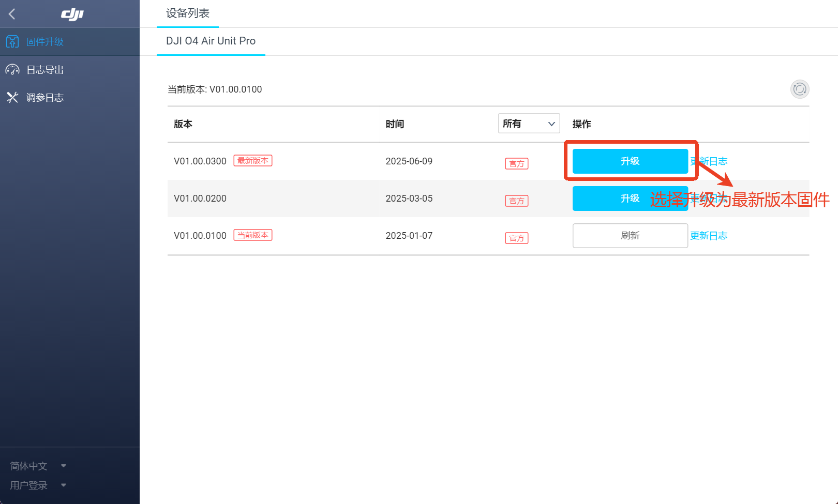Click the circular refresh icon

click(x=799, y=89)
